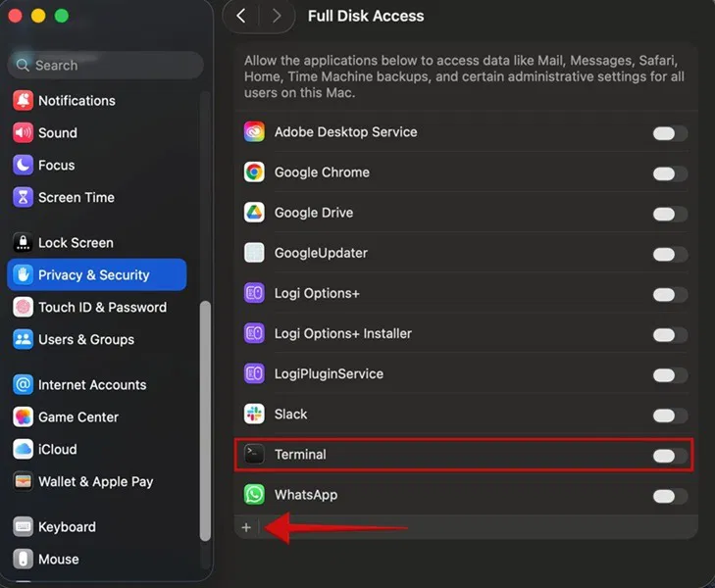Open Privacy & Security in sidebar
The width and height of the screenshot is (715, 588).
[x=96, y=275]
